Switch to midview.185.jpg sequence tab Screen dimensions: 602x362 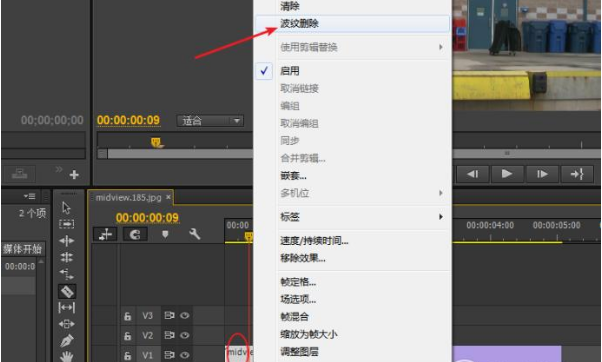coord(129,197)
